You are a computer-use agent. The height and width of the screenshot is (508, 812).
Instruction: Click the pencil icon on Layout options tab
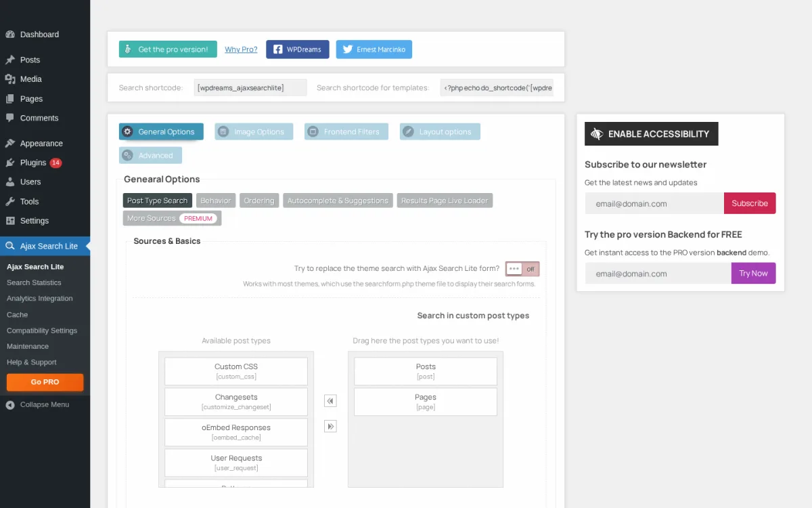click(408, 131)
